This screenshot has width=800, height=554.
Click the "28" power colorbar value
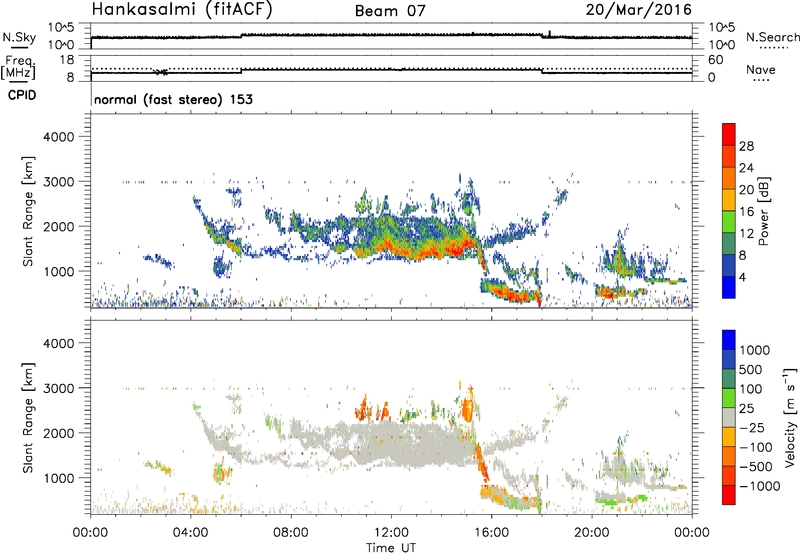point(746,146)
